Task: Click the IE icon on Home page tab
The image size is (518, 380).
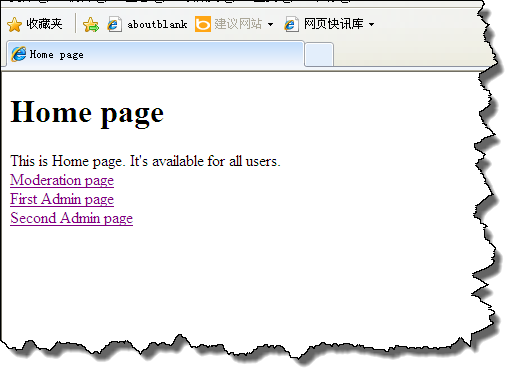Action: coord(18,54)
